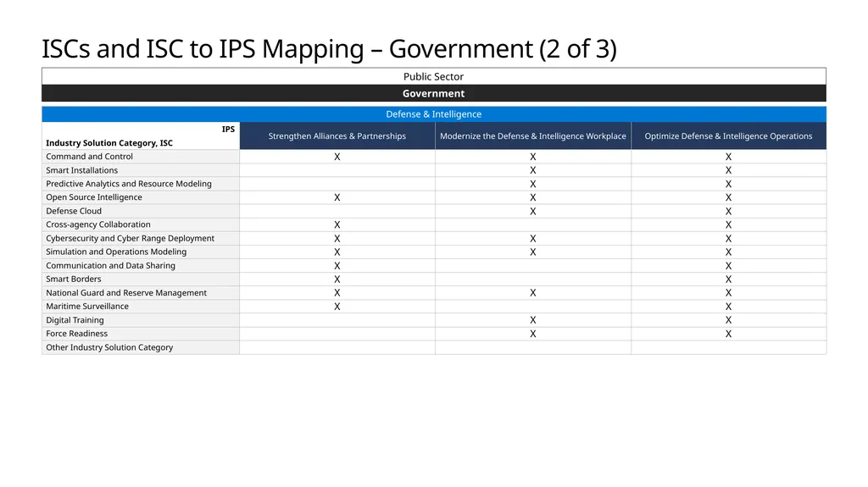Click Predictive Analytics X under Modernize Workplace
The image size is (868, 487).
pyautogui.click(x=533, y=184)
